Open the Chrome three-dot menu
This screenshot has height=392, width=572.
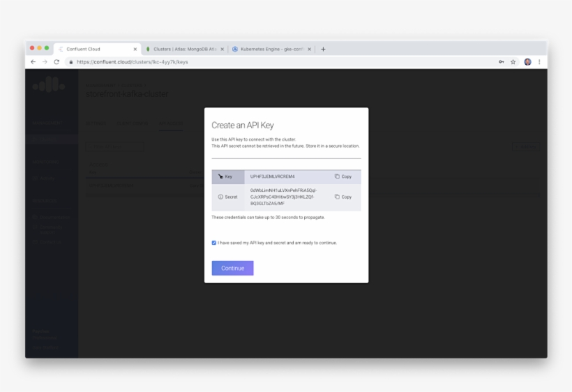[x=539, y=62]
